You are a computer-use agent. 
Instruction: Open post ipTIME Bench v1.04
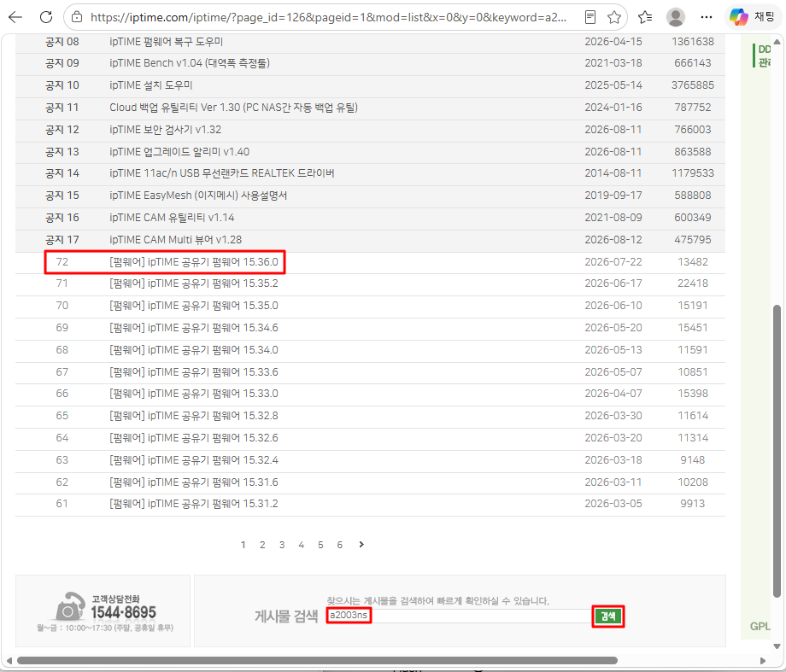(x=190, y=63)
